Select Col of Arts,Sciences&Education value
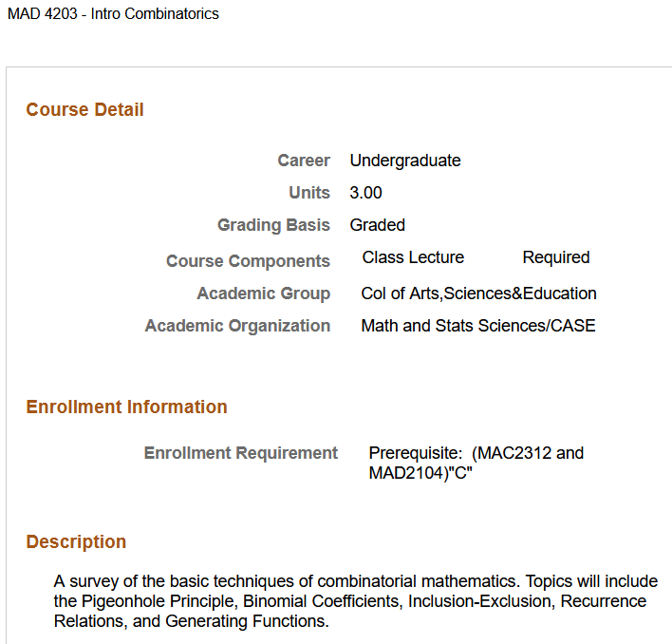Image resolution: width=672 pixels, height=644 pixels. 478,294
